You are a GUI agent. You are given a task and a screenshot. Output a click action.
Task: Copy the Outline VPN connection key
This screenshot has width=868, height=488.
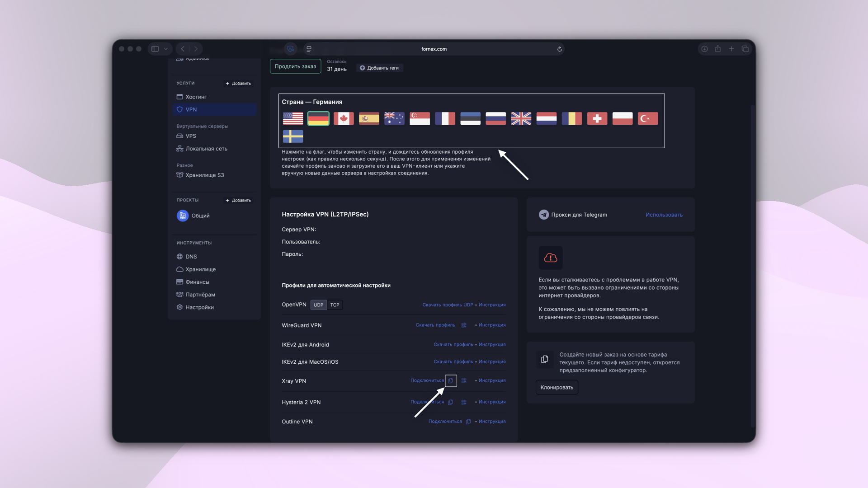click(x=468, y=421)
